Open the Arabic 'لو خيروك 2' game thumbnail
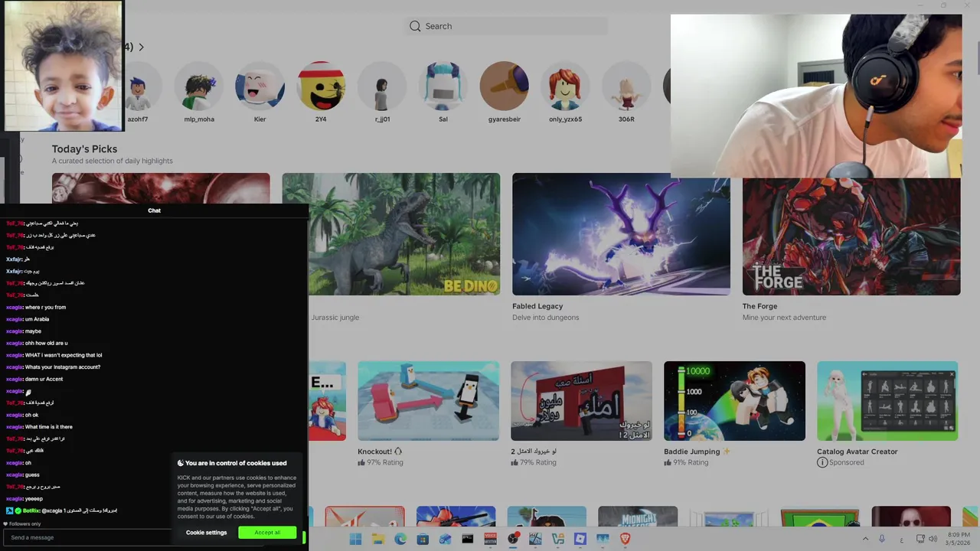 581,401
